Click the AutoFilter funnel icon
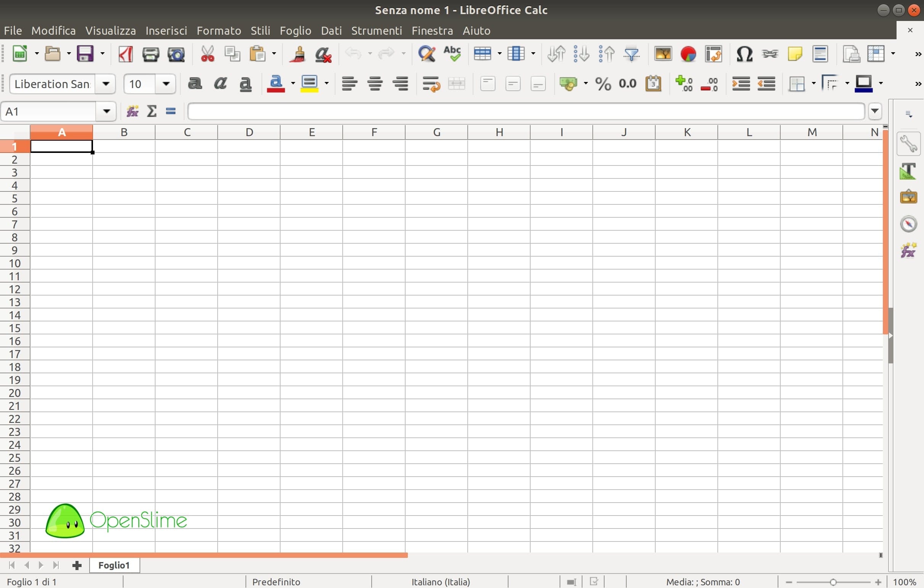The height and width of the screenshot is (588, 924). coord(631,54)
